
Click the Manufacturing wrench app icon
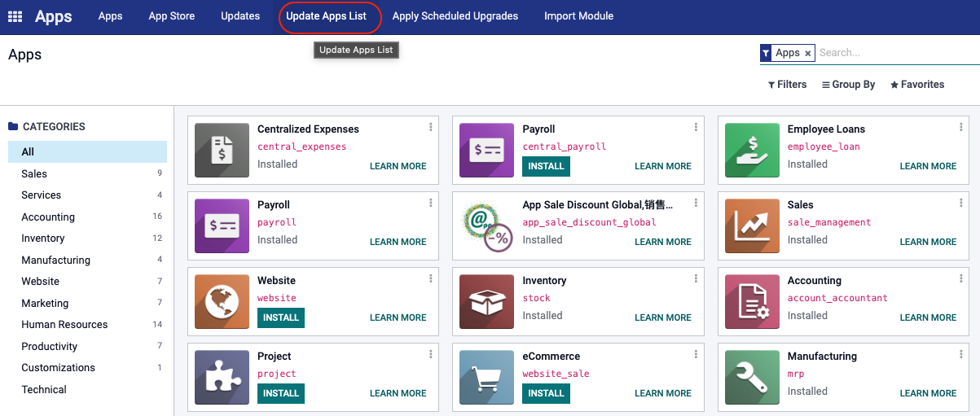click(751, 378)
